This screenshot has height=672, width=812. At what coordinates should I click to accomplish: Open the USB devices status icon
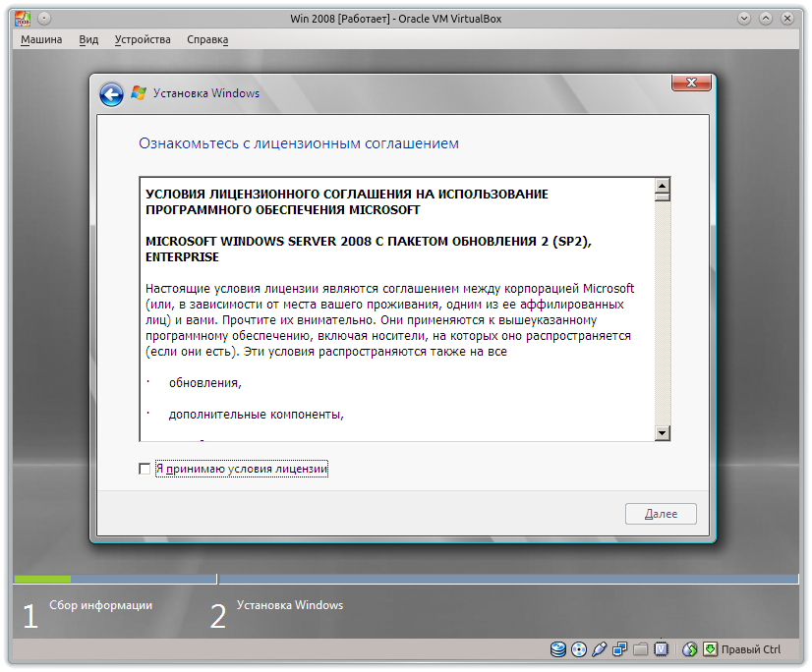coord(600,649)
